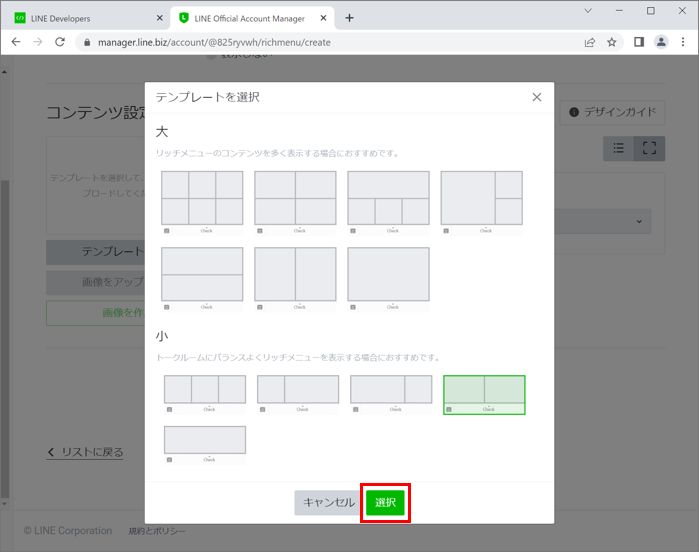Open the Chrome three-dot menu
This screenshot has height=552, width=699.
coord(683,42)
